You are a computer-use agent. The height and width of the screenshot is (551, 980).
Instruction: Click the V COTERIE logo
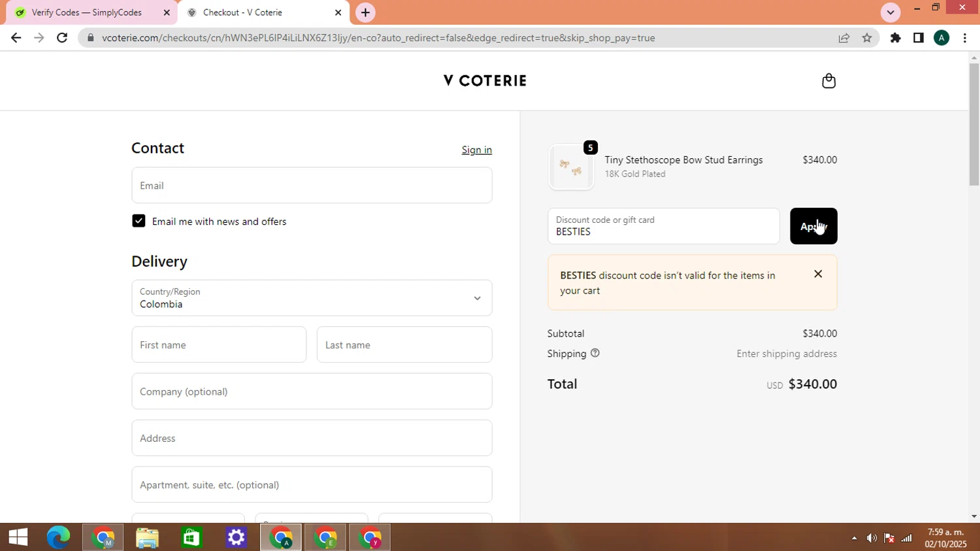click(x=485, y=80)
